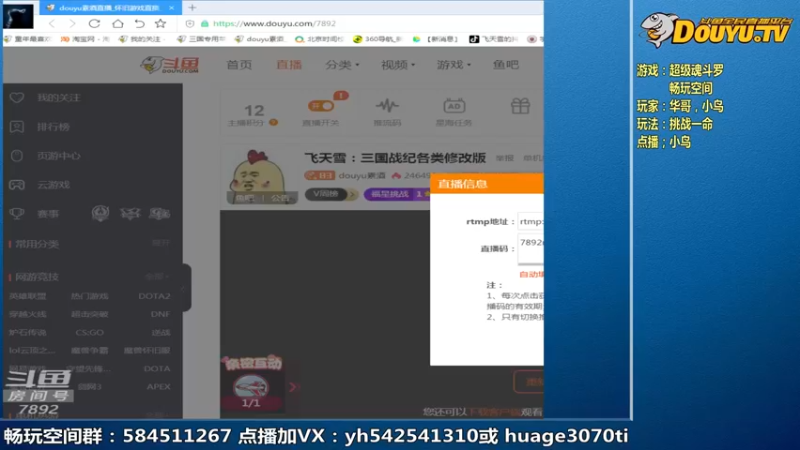Open the 北京时间 bookmark

pyautogui.click(x=320, y=39)
